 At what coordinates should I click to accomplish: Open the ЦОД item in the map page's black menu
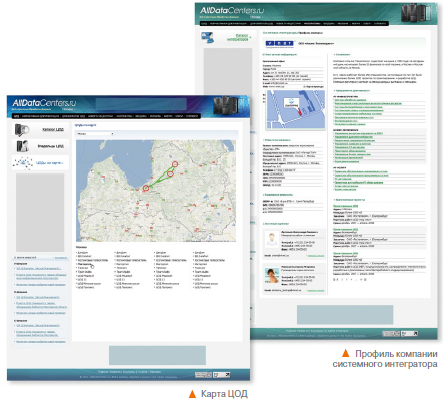(16, 116)
